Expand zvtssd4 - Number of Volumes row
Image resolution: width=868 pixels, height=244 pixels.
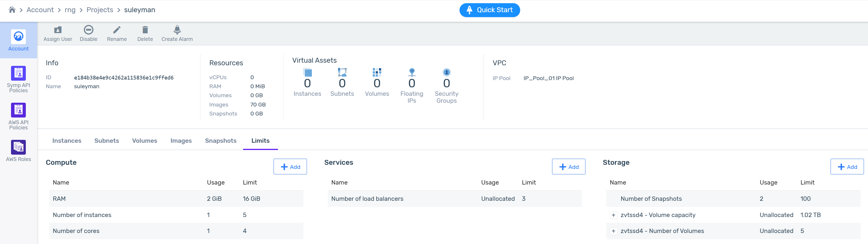pyautogui.click(x=613, y=231)
